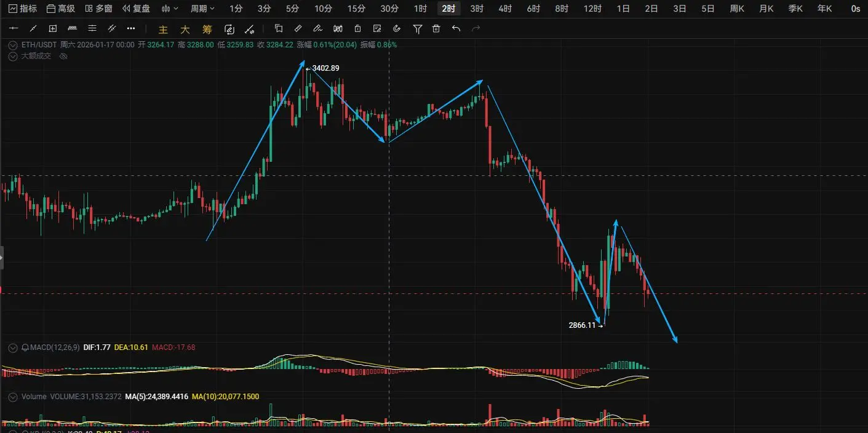The image size is (868, 433).
Task: Collapse the MACD panel chevron
Action: [14, 348]
